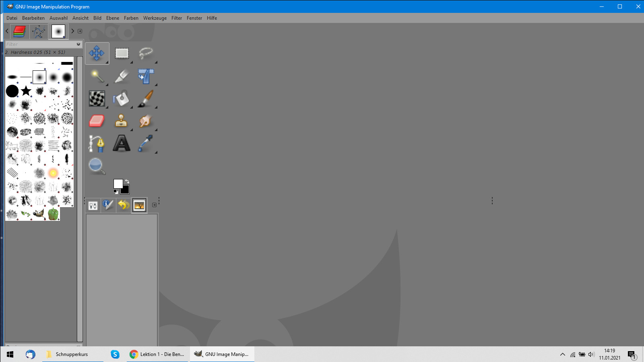Select the Zoom magnifier tool
644x362 pixels.
[97, 166]
